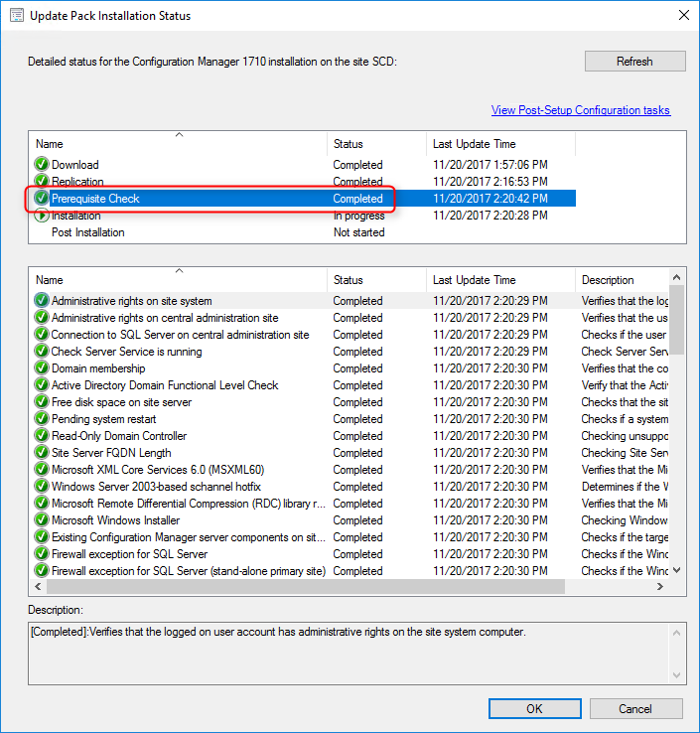Sort prerequisite list by Last Update Time header
Screen dimensions: 700x733
click(501, 279)
